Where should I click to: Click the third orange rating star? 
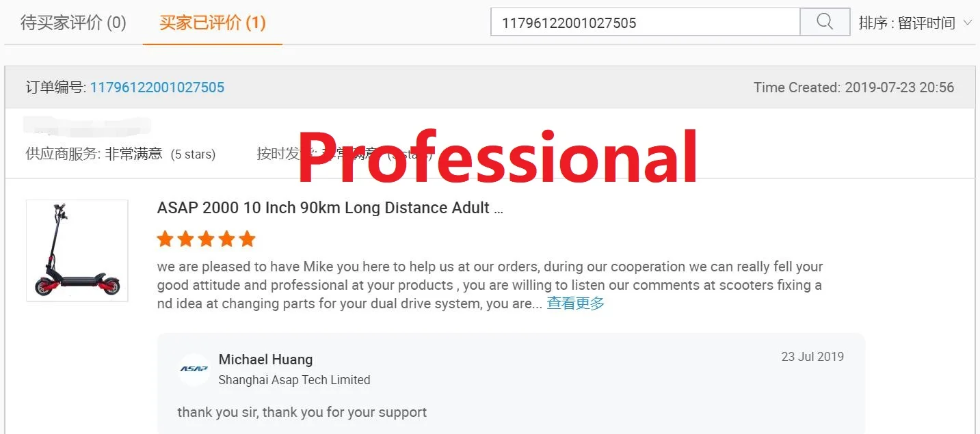pyautogui.click(x=206, y=239)
